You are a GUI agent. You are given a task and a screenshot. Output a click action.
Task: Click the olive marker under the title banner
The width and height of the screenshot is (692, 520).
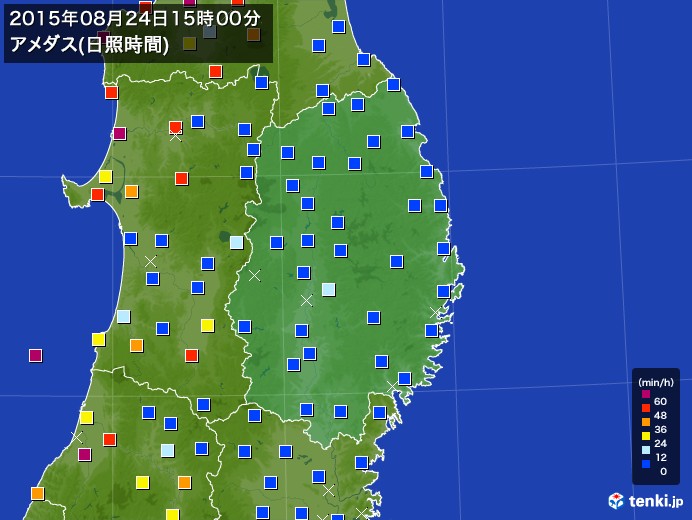tap(189, 43)
